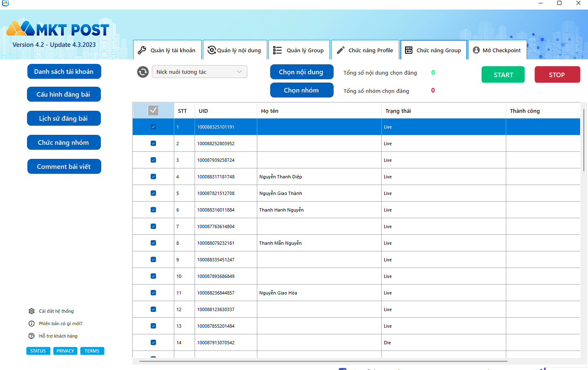Open Danh sách tài khoản
This screenshot has width=588, height=370.
pyautogui.click(x=64, y=71)
